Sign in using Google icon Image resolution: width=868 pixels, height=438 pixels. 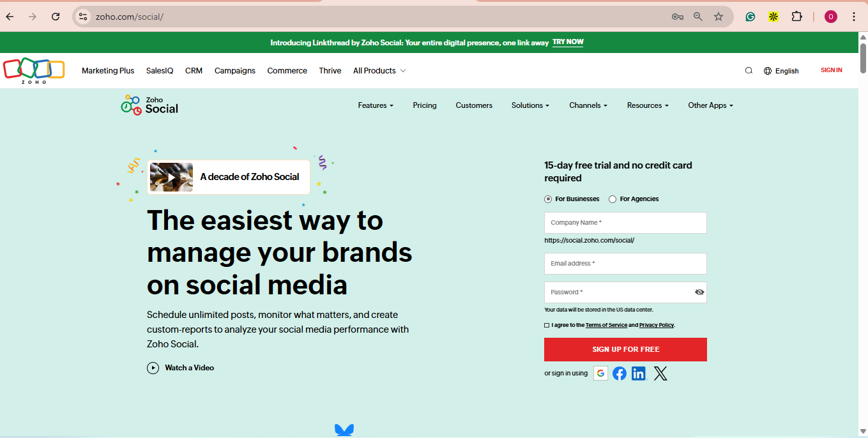click(x=600, y=373)
